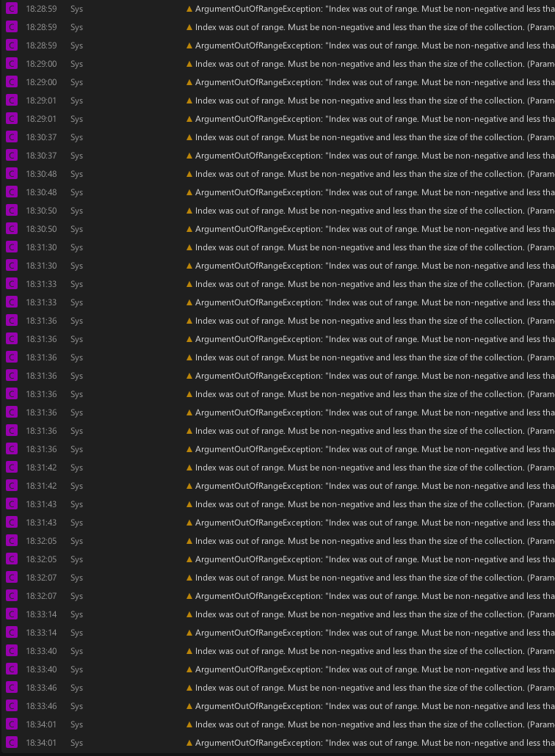This screenshot has height=756, width=555.
Task: Click the purple C icon on the 18:34:01 Index row
Action: click(x=12, y=724)
